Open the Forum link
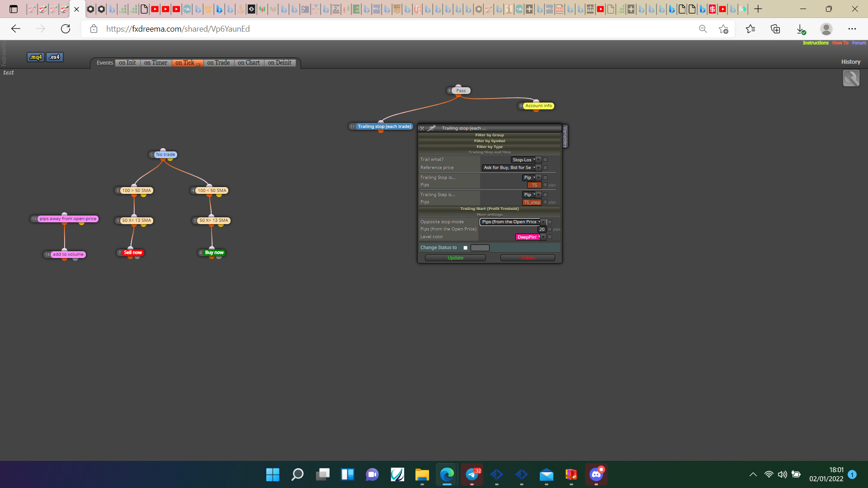The width and height of the screenshot is (868, 488). coord(859,43)
